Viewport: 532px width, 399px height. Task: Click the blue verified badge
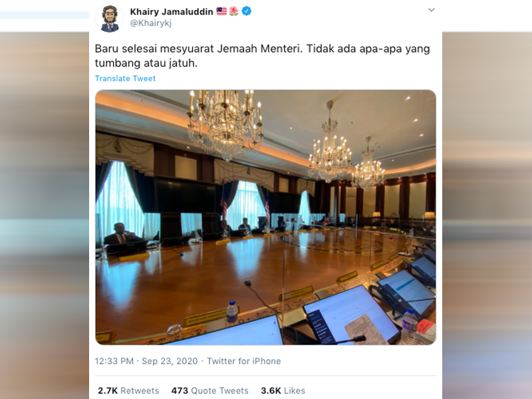pyautogui.click(x=247, y=11)
